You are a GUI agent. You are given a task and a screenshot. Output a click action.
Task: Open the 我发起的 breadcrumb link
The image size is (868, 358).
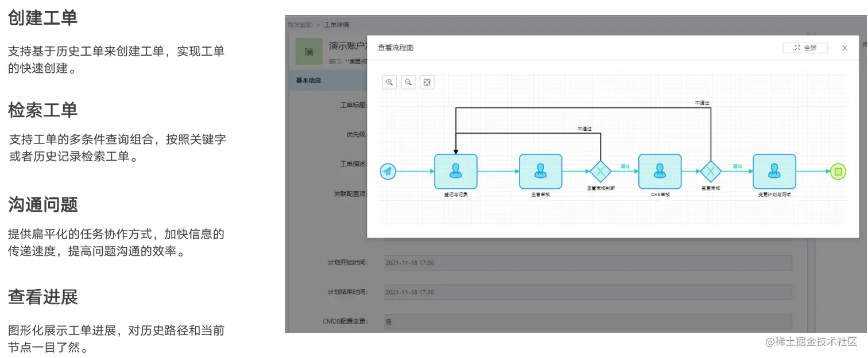pyautogui.click(x=299, y=25)
